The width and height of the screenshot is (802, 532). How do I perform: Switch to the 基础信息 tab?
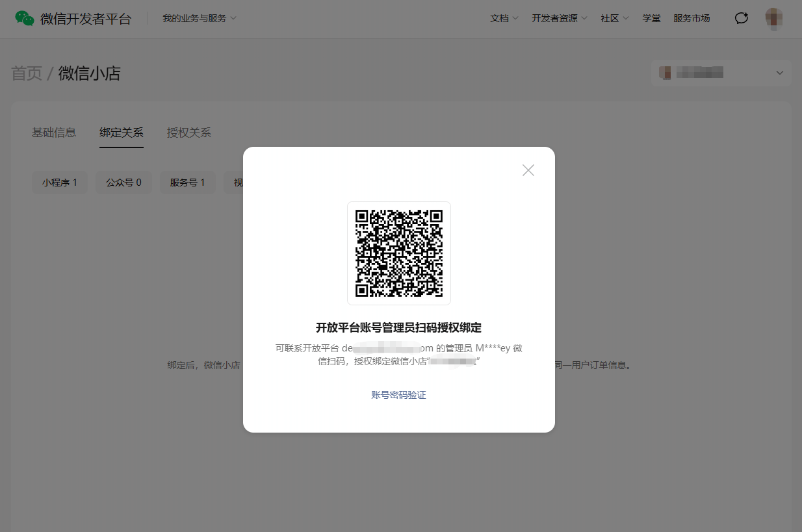tap(54, 133)
